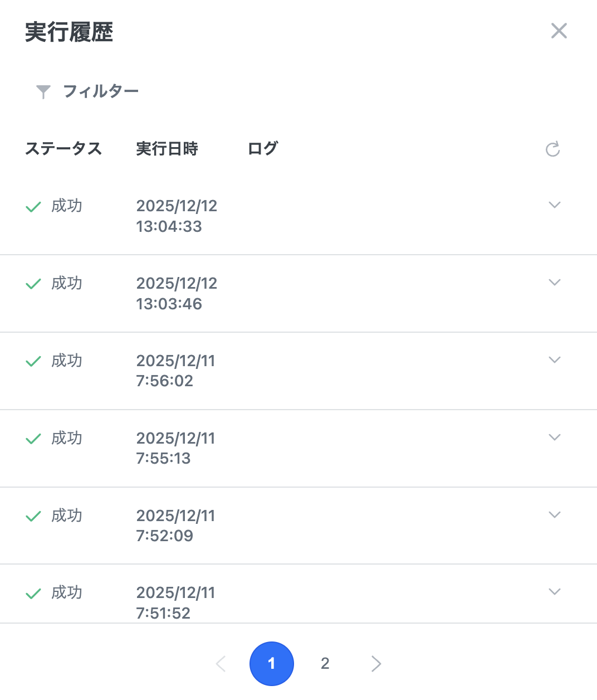Expand the 13:04:33 execution row
Image resolution: width=597 pixels, height=700 pixels.
(554, 205)
